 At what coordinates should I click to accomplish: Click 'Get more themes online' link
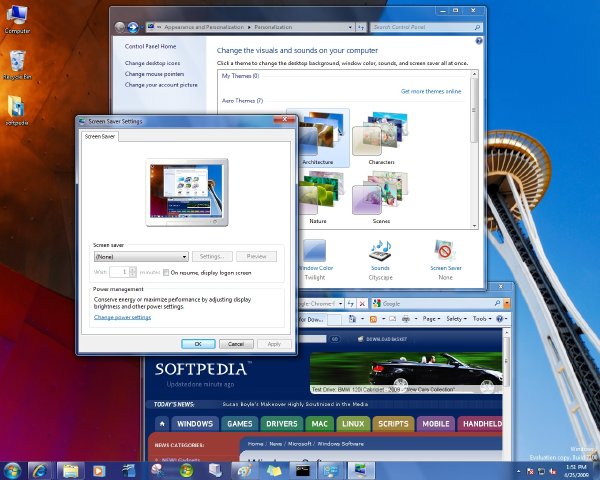(431, 91)
